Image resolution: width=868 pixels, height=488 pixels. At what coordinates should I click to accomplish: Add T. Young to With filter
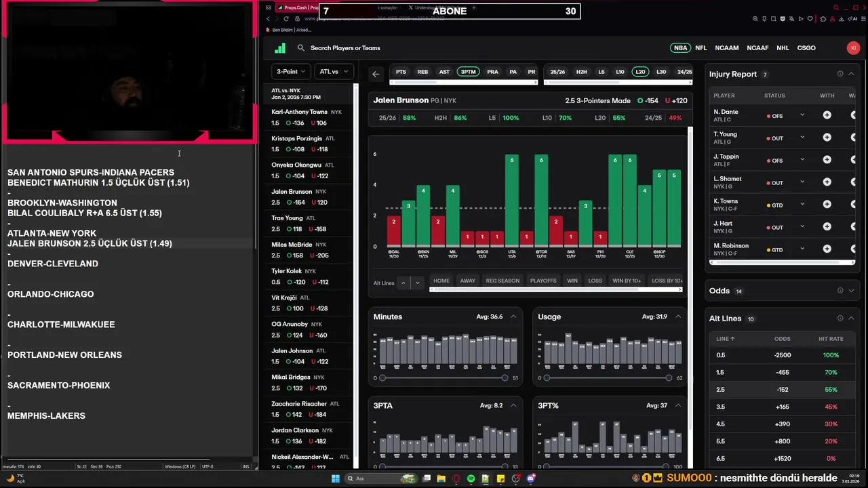pyautogui.click(x=827, y=138)
